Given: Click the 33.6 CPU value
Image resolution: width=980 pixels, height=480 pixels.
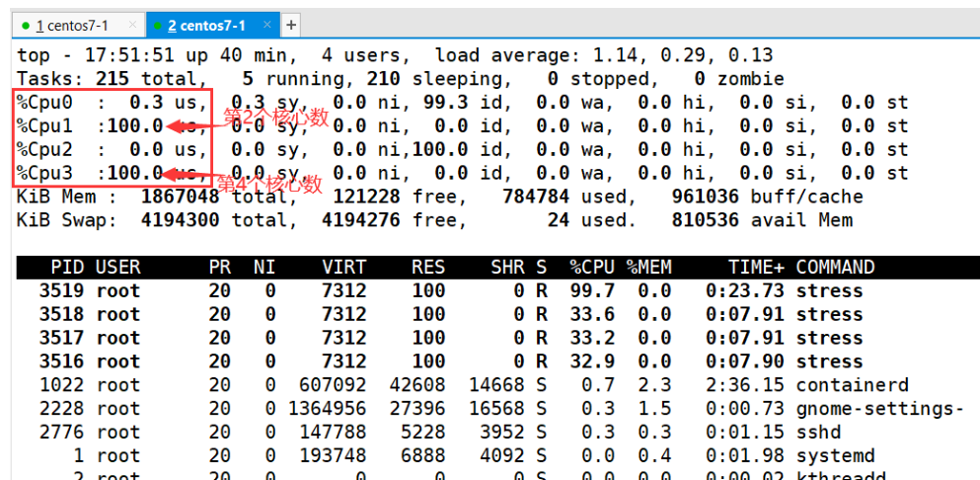Looking at the screenshot, I should [x=592, y=315].
